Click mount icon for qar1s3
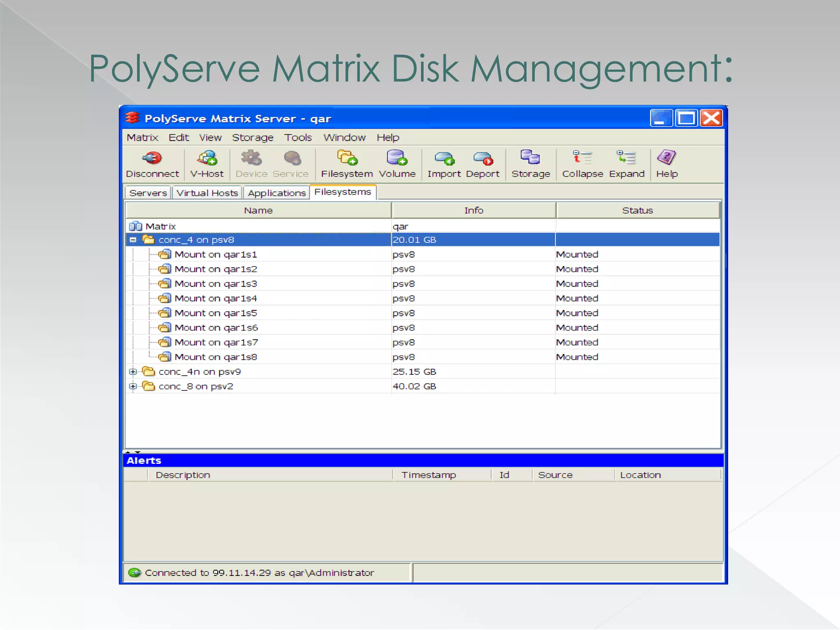 point(164,284)
